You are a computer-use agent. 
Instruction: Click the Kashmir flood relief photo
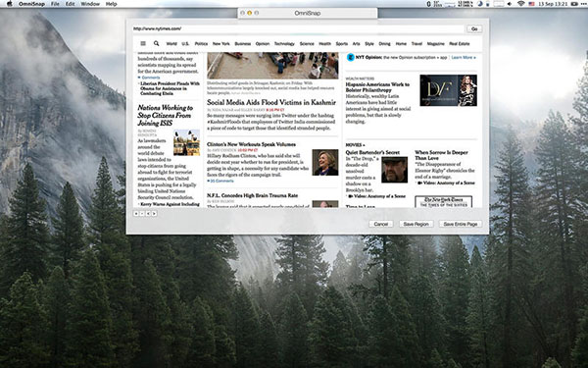272,66
